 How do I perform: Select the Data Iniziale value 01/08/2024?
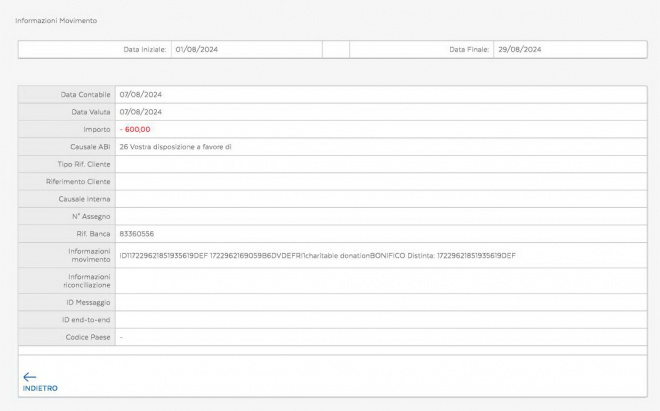pyautogui.click(x=196, y=49)
